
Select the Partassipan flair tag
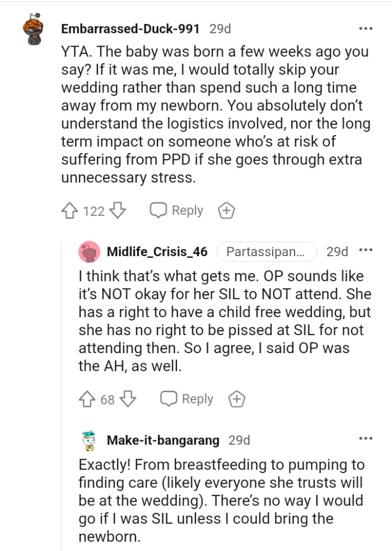(x=268, y=252)
